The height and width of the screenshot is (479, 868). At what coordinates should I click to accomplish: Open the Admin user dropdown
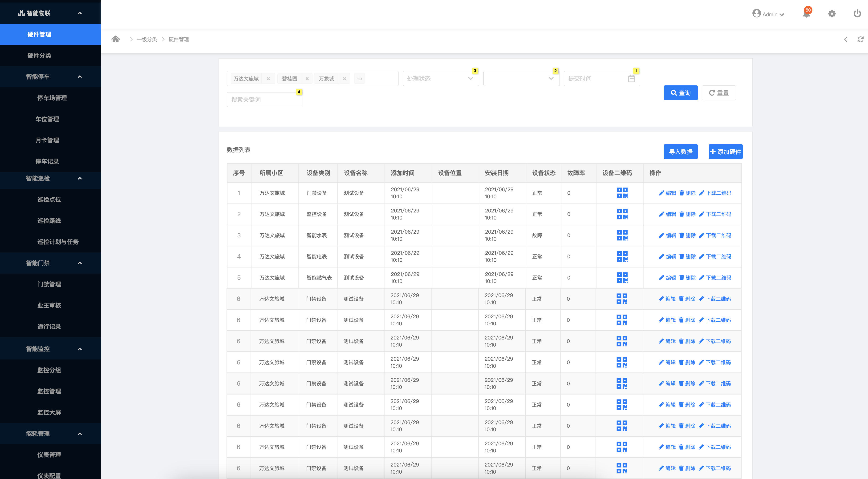[769, 14]
